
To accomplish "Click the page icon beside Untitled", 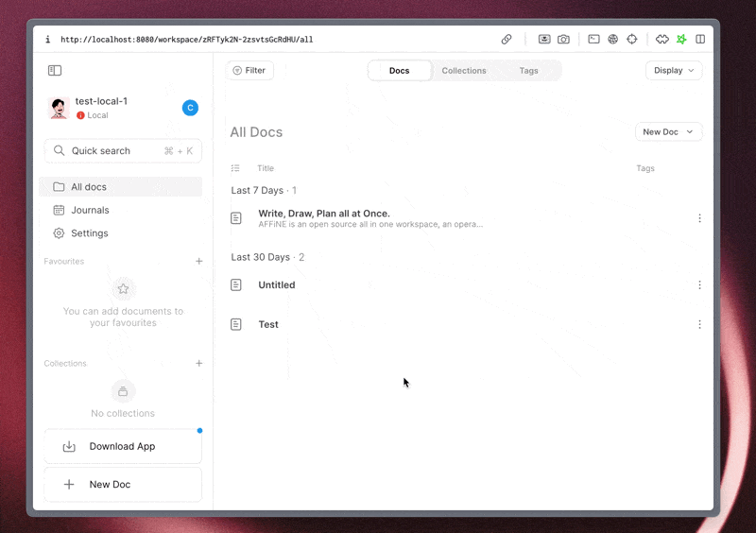I will (x=235, y=285).
